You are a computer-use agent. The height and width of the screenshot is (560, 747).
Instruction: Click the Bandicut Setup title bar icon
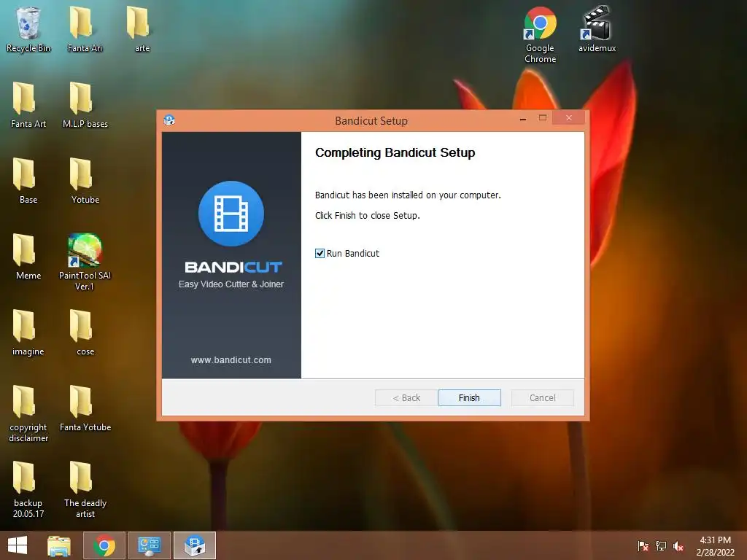click(x=169, y=120)
